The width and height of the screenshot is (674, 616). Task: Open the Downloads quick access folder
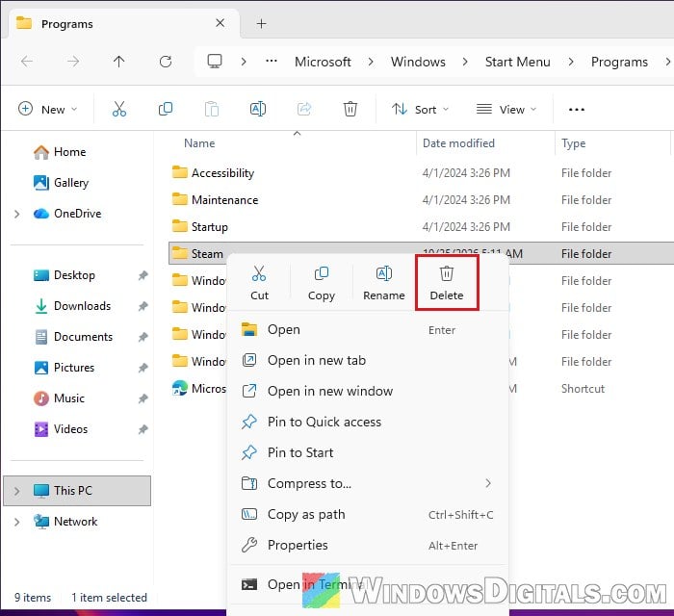click(x=72, y=306)
